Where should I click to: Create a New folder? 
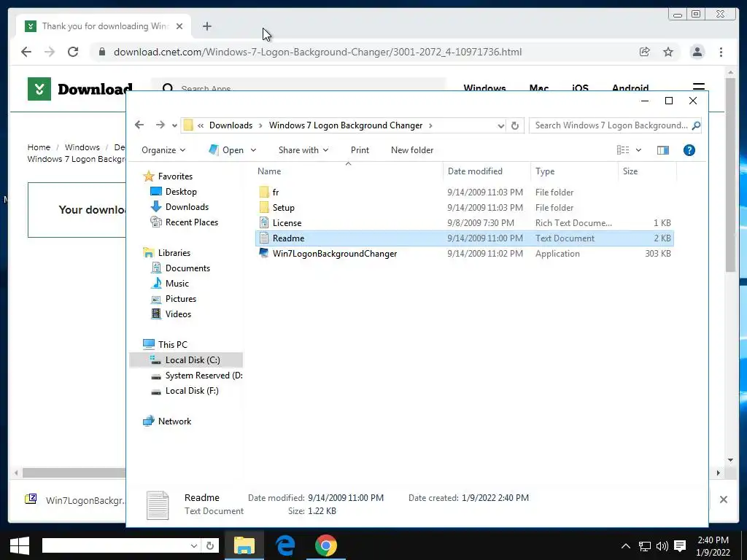[x=412, y=150]
